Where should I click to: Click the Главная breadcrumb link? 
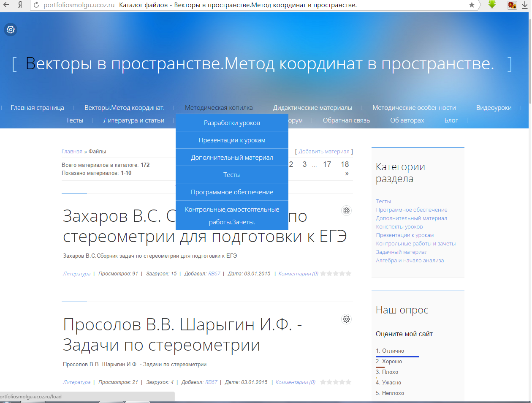click(x=72, y=151)
